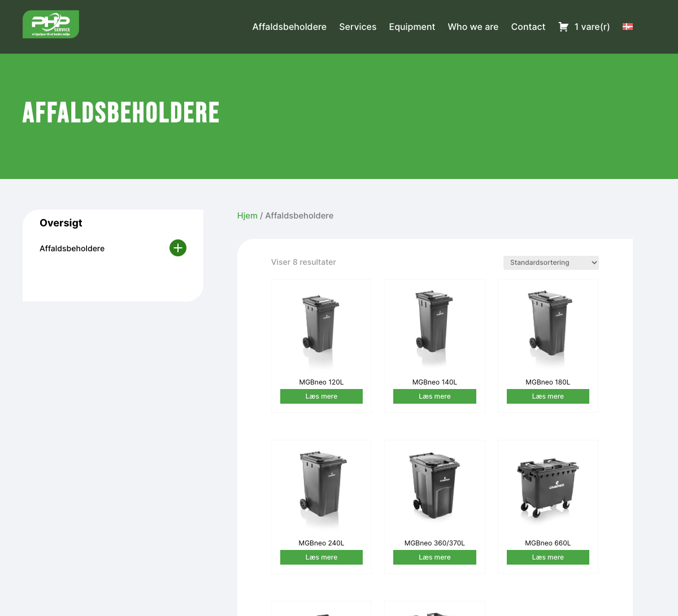Open the MGBneo 180L bin image
Screen dimensions: 678x616
pyautogui.click(x=548, y=330)
